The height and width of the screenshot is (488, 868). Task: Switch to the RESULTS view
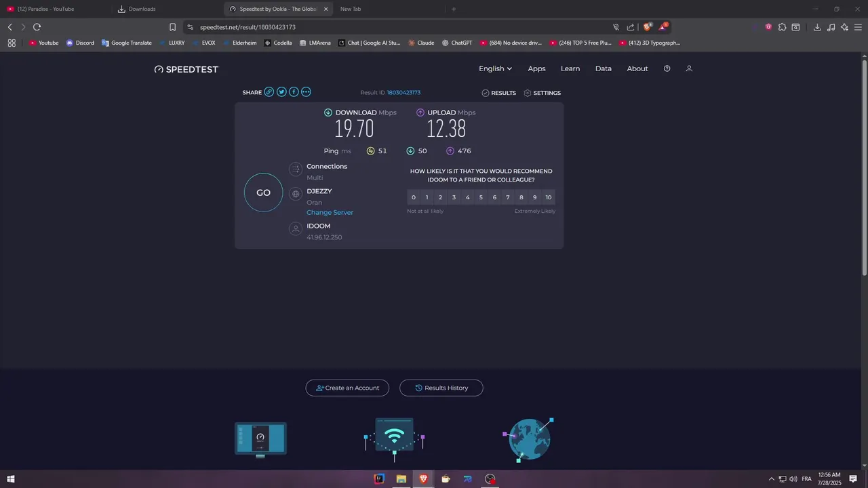coord(498,93)
